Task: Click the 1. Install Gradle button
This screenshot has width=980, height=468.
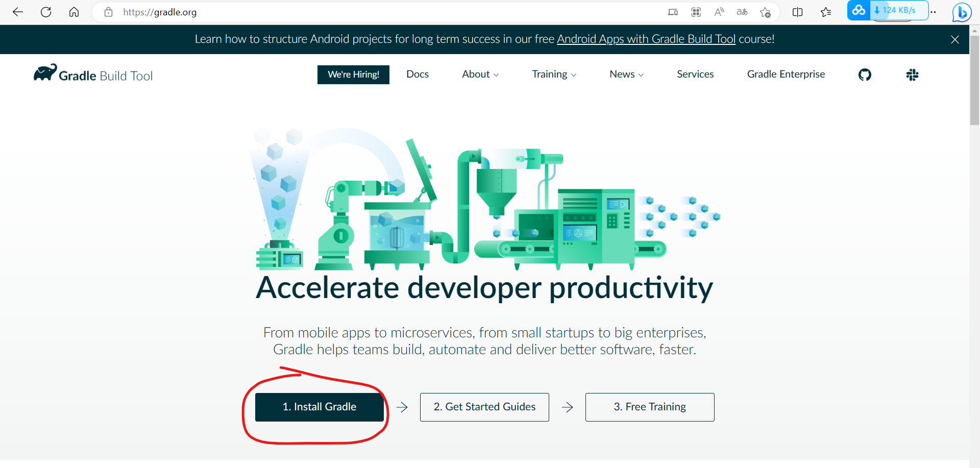Action: coord(320,407)
